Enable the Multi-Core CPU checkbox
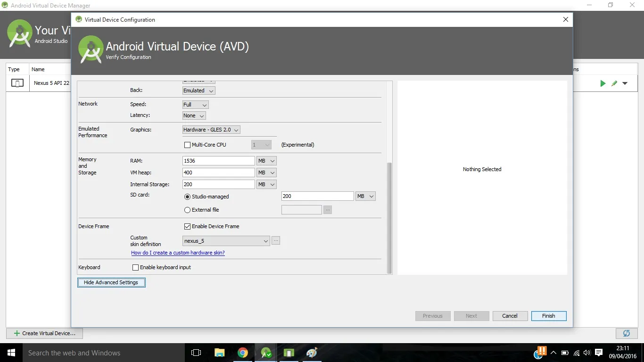 (187, 145)
